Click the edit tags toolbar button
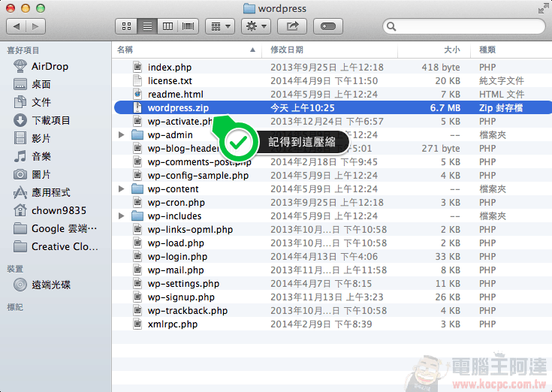The height and width of the screenshot is (392, 552). pos(328,26)
